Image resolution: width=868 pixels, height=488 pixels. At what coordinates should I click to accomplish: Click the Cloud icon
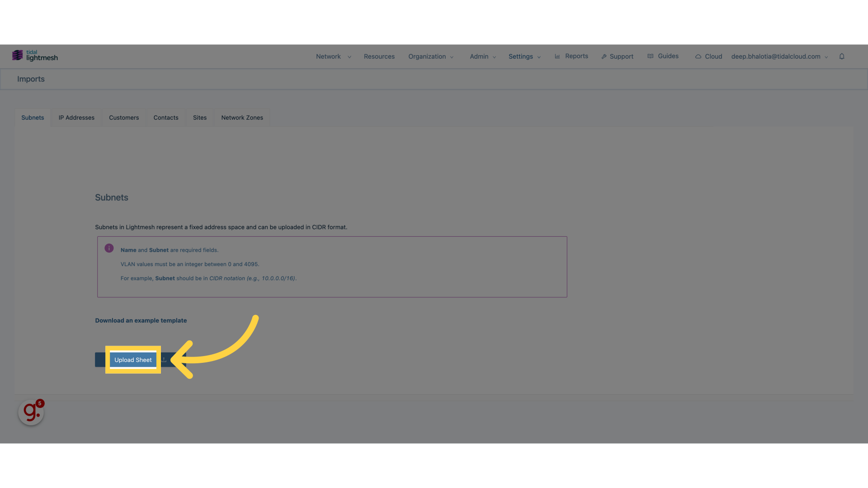[698, 56]
